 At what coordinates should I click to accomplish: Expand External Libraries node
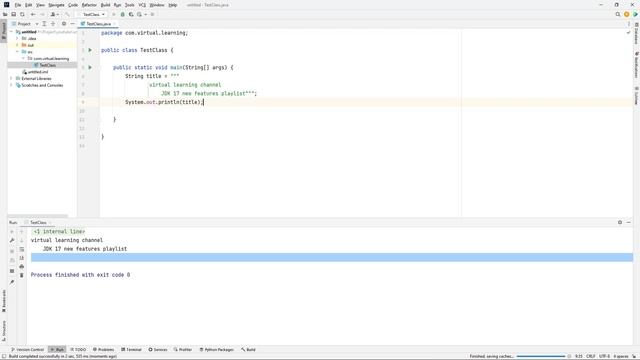click(11, 78)
